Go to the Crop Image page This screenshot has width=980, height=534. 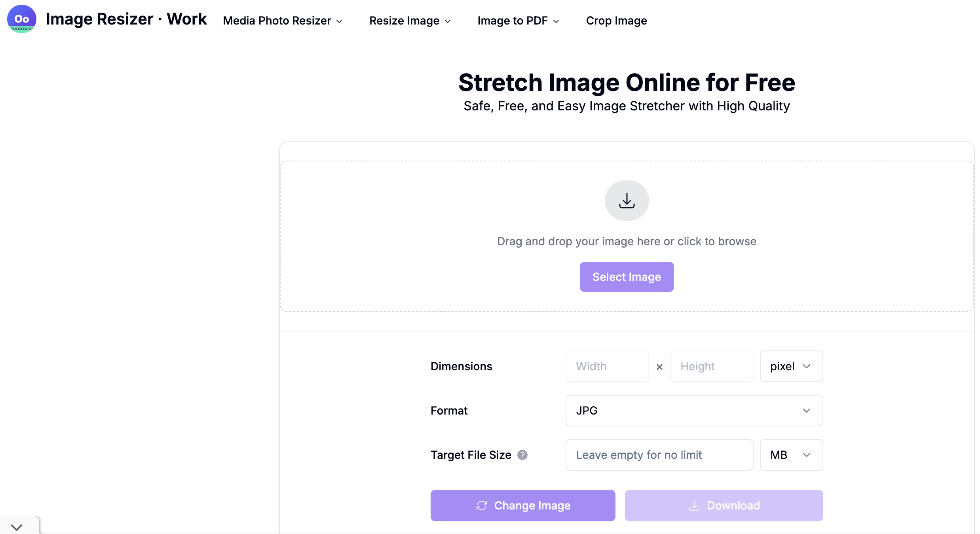[616, 21]
